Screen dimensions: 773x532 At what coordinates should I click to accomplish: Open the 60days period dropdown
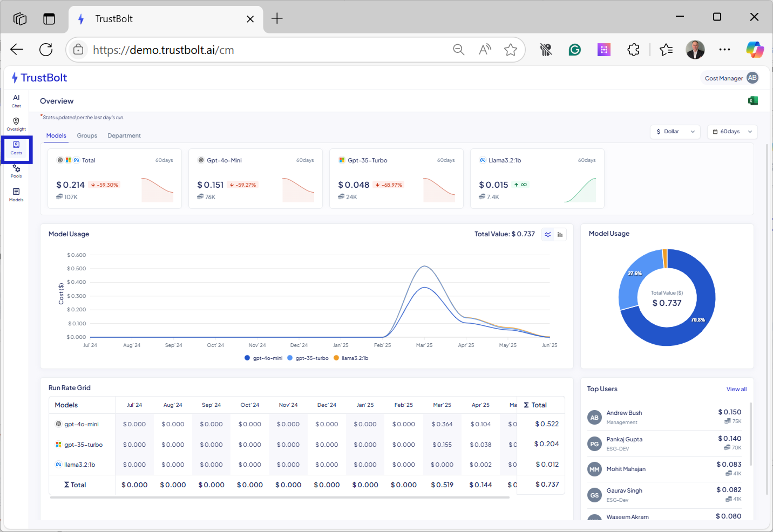(x=732, y=132)
